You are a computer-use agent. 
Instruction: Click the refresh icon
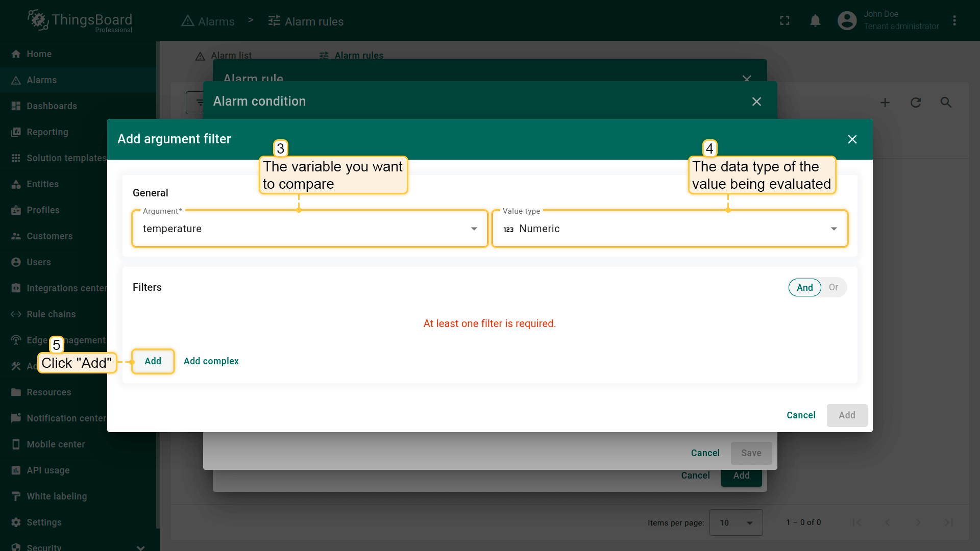[x=916, y=103]
